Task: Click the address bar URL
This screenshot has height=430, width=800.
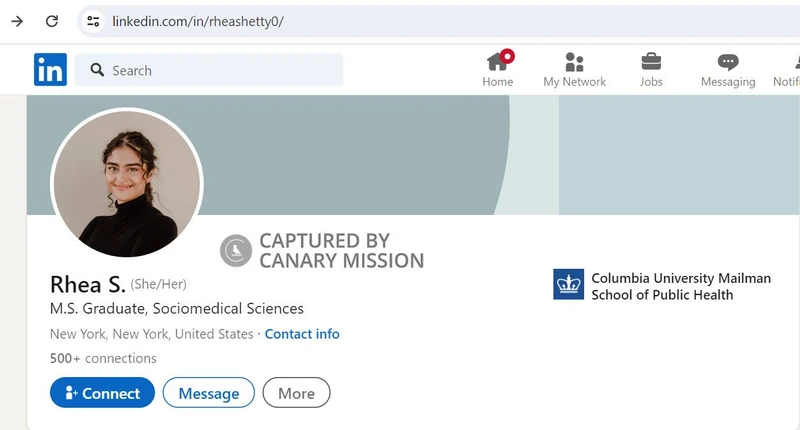Action: click(x=198, y=21)
